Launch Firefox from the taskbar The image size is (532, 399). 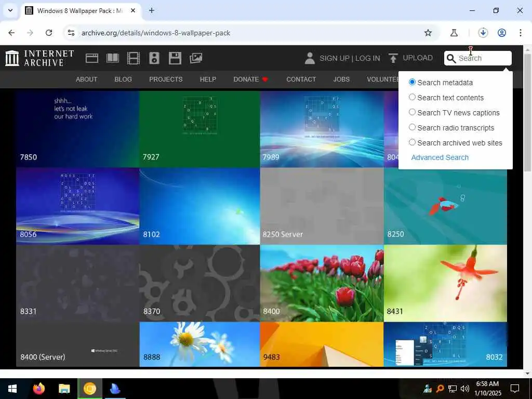click(38, 389)
